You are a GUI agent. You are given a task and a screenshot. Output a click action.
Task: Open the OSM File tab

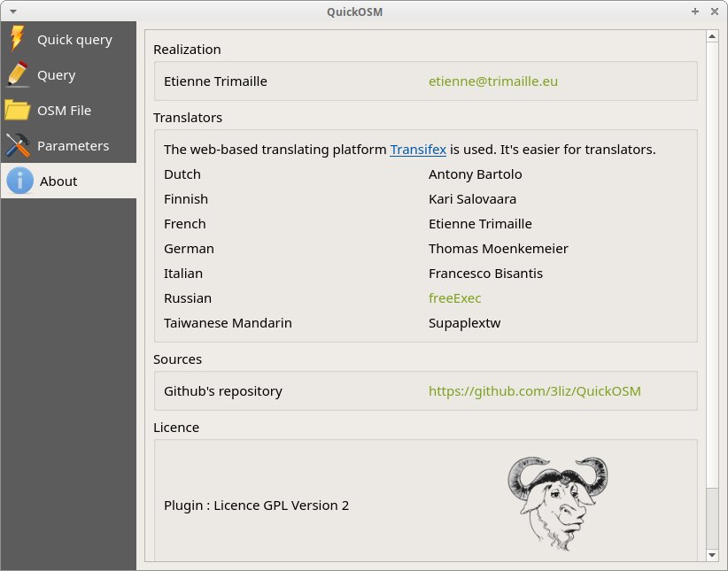(x=68, y=110)
